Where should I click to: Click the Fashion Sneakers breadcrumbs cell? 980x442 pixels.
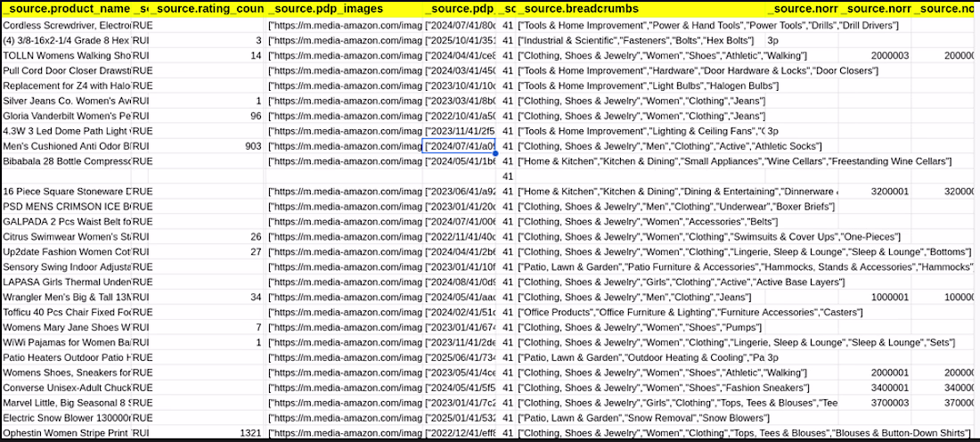pos(665,388)
